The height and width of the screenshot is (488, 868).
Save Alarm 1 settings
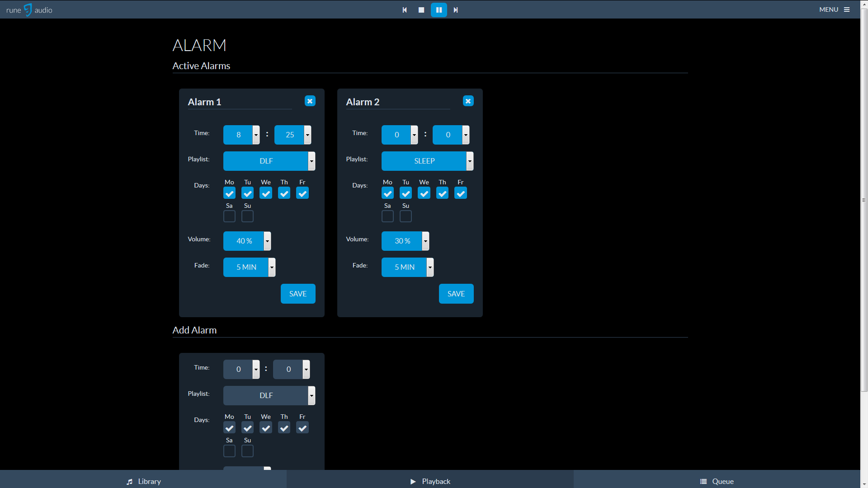coord(298,294)
